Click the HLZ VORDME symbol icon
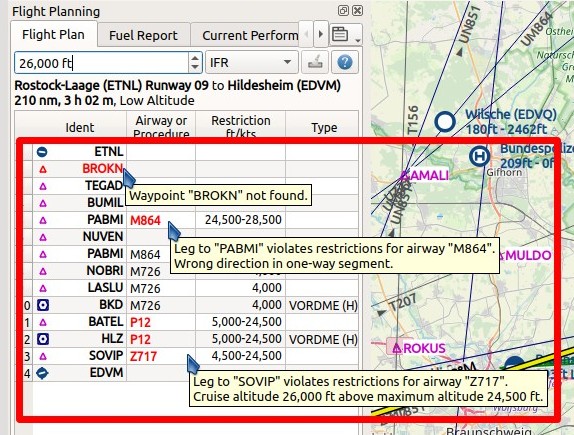The image size is (574, 435). [x=43, y=339]
